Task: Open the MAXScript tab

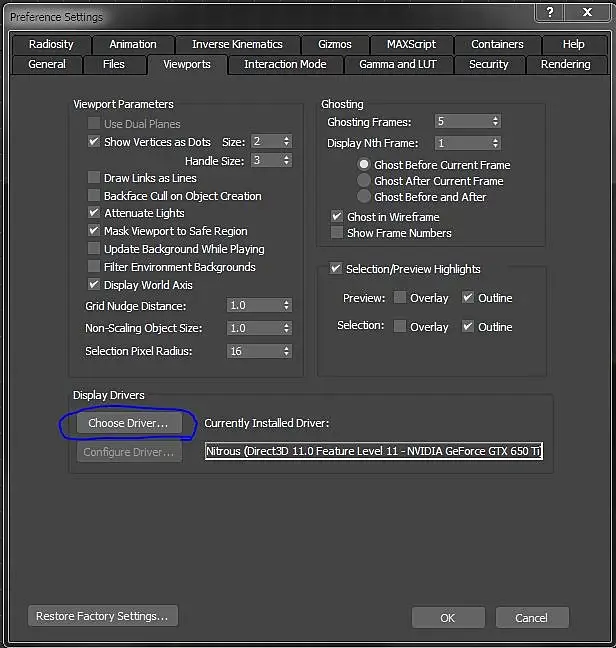Action: click(x=411, y=44)
